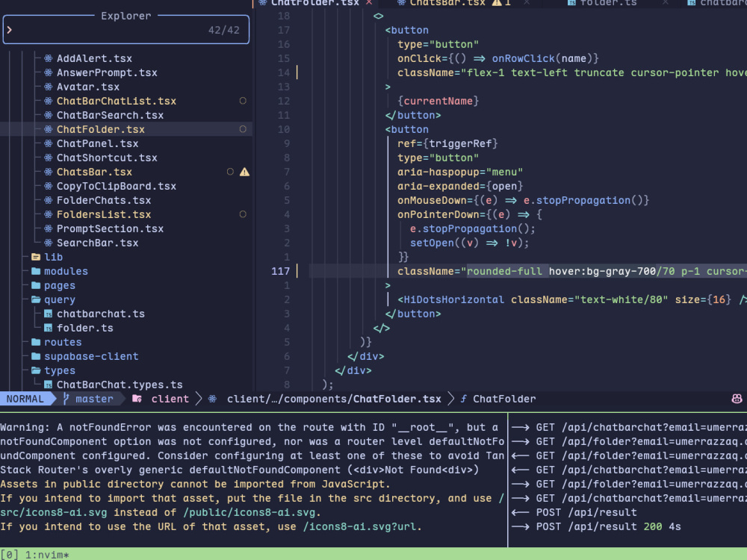Click the git branch icon beside master
Viewport: 747px width, 560px height.
pos(66,399)
